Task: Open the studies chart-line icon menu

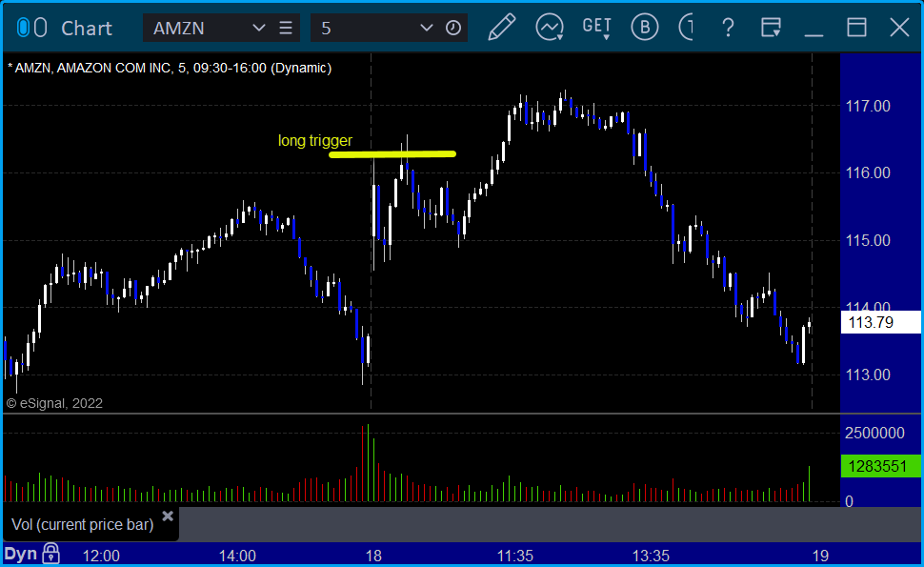Action: (x=550, y=28)
